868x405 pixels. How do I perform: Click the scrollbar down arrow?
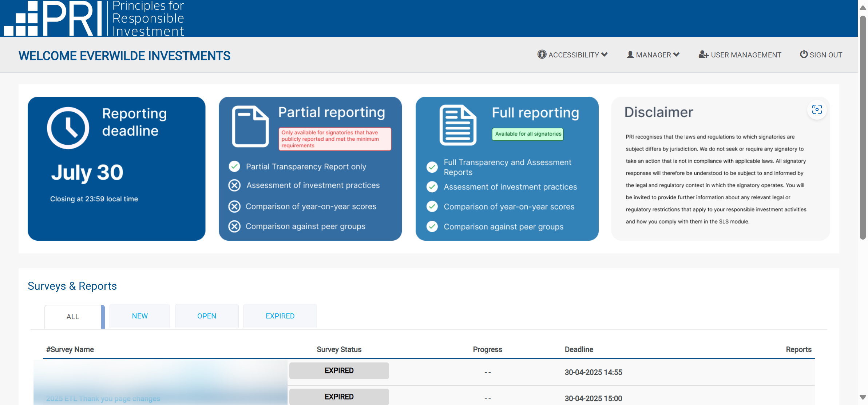(863, 397)
